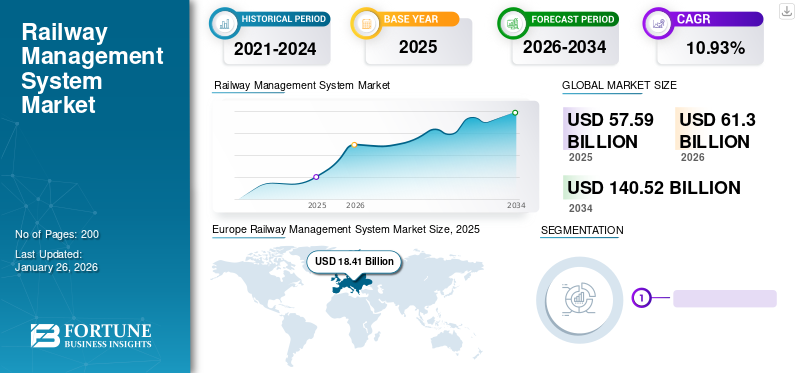The image size is (800, 373).
Task: Click the Europe Railway Management System Market Size heading
Action: [x=345, y=229]
